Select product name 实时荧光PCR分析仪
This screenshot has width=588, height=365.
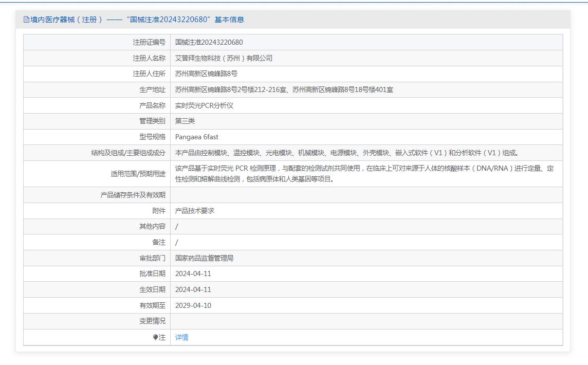point(204,105)
